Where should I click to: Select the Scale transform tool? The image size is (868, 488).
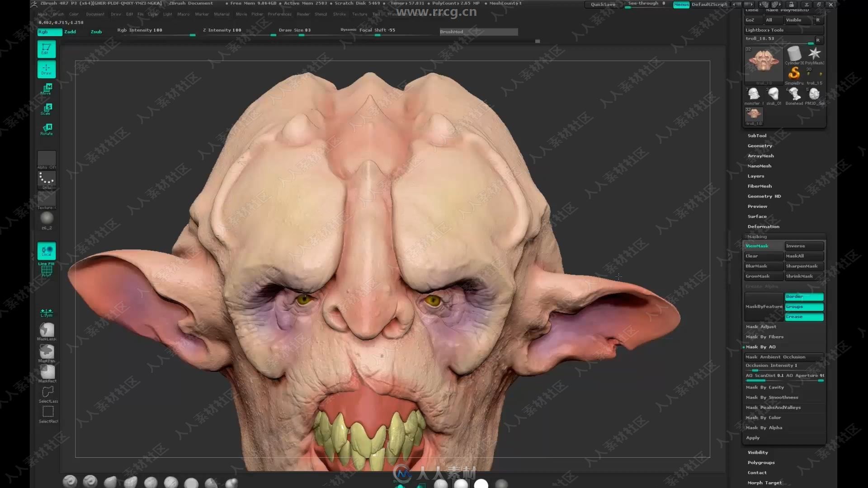(47, 109)
